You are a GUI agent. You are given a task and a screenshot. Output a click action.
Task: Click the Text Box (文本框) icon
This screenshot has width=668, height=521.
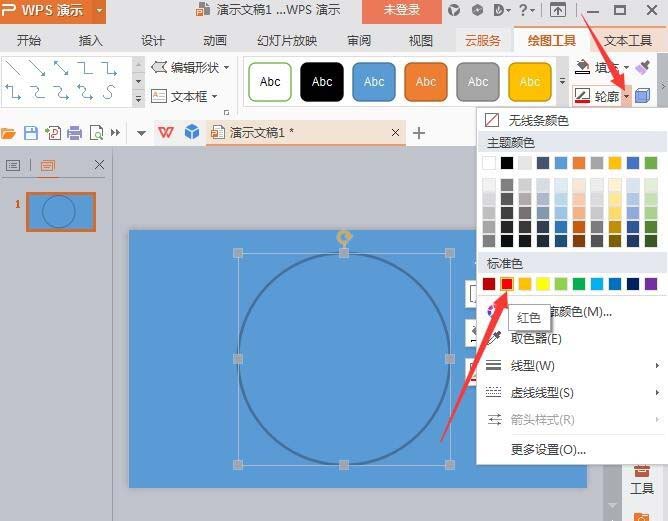[159, 96]
